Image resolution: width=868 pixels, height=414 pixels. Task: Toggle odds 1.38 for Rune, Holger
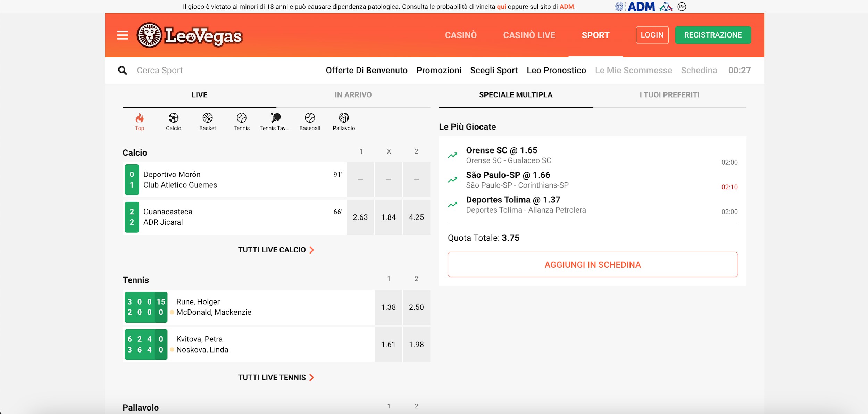pos(388,307)
